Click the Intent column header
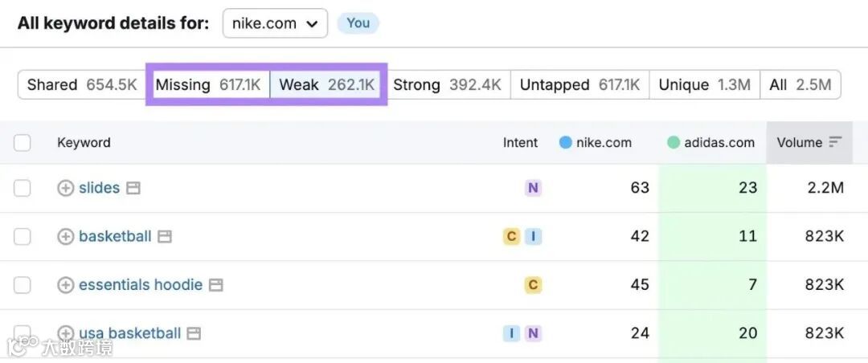868x363 pixels. coord(520,142)
